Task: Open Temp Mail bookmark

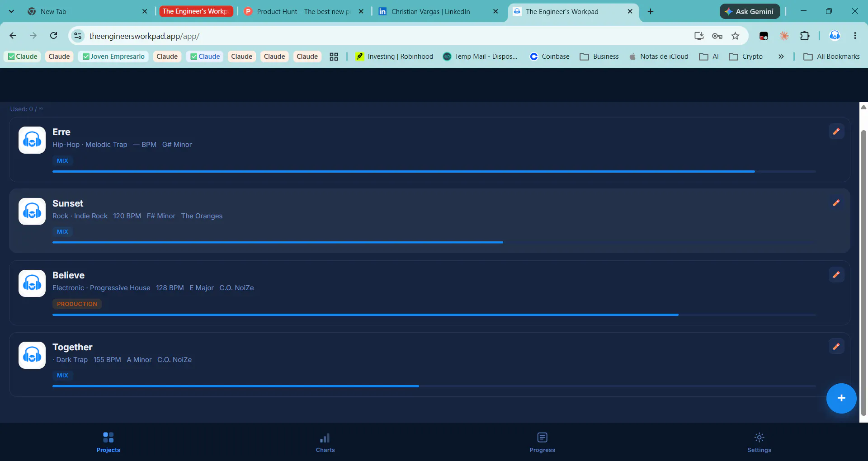Action: pos(481,56)
